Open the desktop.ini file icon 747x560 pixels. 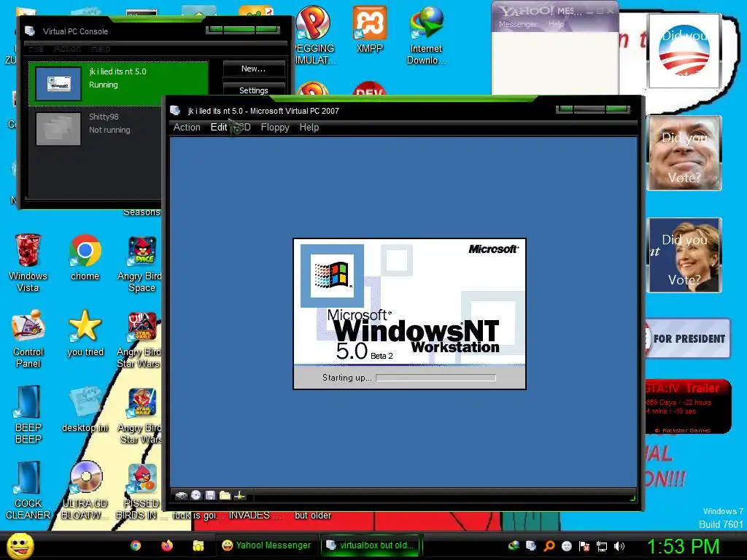[x=85, y=410]
